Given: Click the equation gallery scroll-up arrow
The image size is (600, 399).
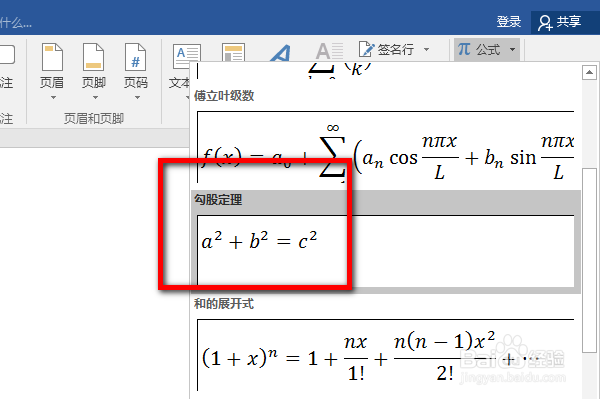Looking at the screenshot, I should tap(589, 72).
